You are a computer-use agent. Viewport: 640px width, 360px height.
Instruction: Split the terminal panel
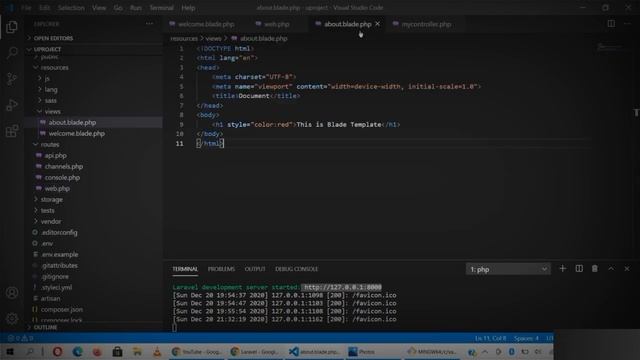click(x=579, y=269)
